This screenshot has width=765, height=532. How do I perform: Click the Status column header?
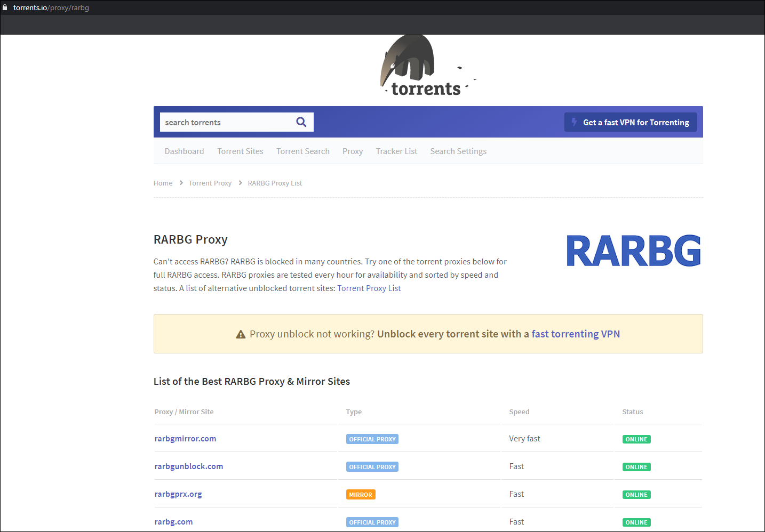[633, 412]
